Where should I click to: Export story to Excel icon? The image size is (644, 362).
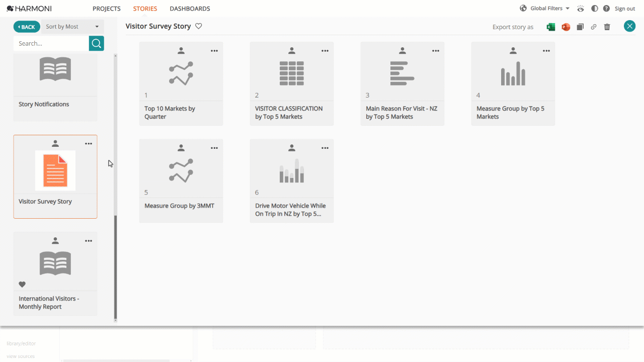coord(551,27)
